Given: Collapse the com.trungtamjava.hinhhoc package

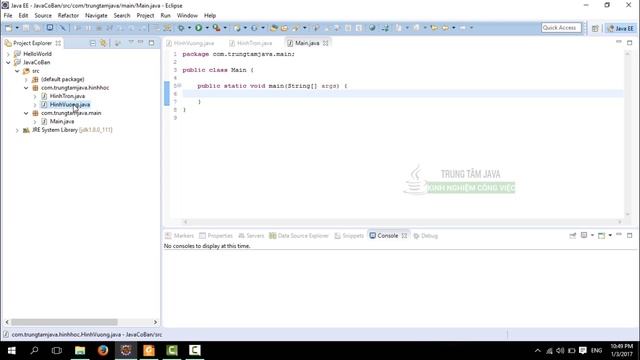Looking at the screenshot, I should tap(26, 88).
